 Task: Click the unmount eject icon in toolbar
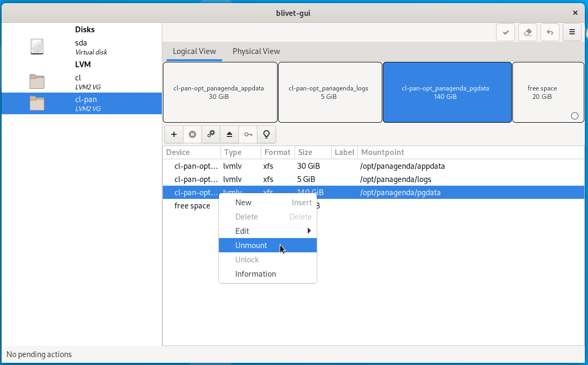(229, 134)
